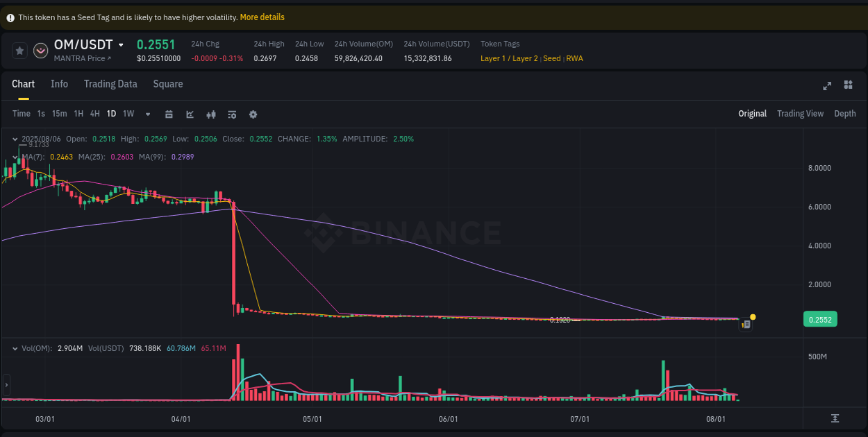868x437 pixels.
Task: Open the MANTRA token logo dropdown
Action: click(40, 50)
